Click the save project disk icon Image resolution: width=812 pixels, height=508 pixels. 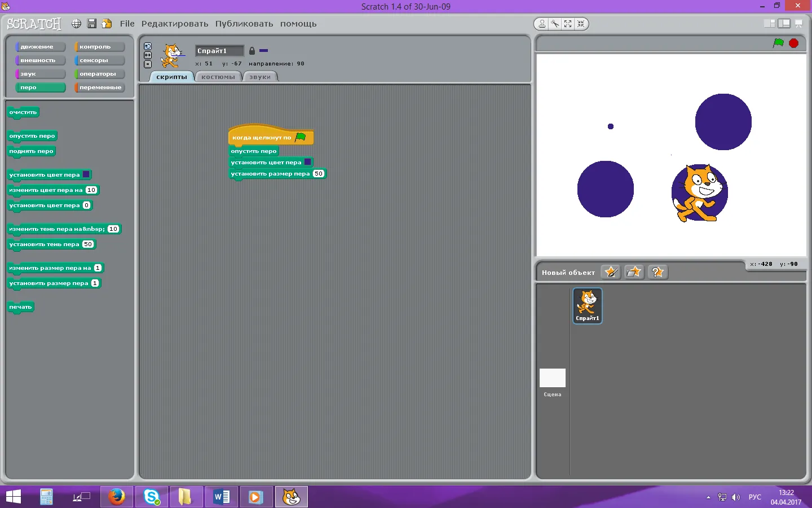(91, 24)
